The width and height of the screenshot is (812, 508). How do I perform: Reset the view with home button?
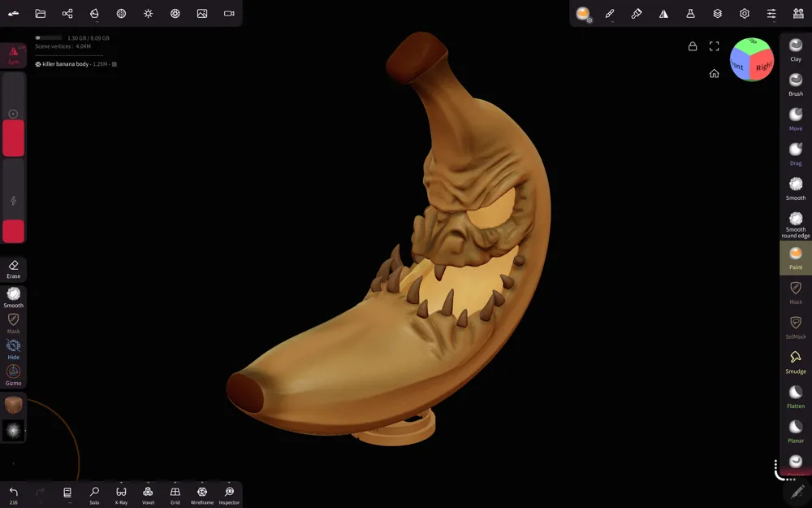714,73
